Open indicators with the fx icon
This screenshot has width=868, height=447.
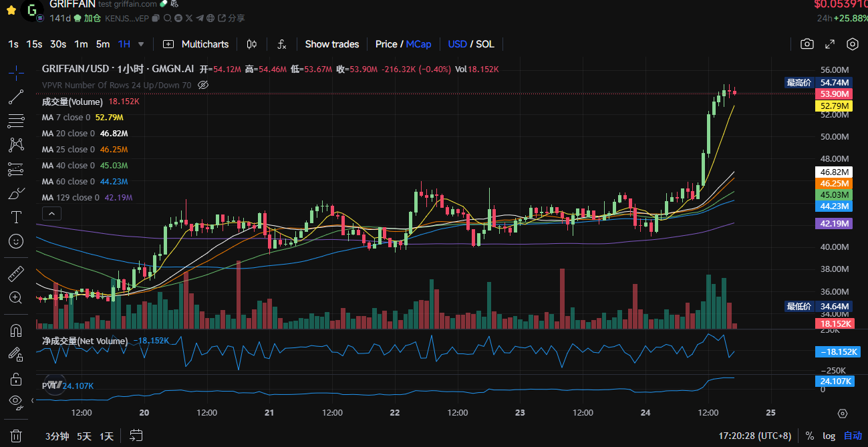(x=282, y=44)
